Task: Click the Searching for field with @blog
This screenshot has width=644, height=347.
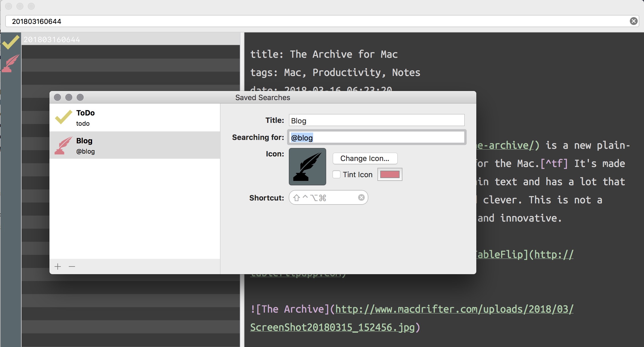Action: click(377, 137)
